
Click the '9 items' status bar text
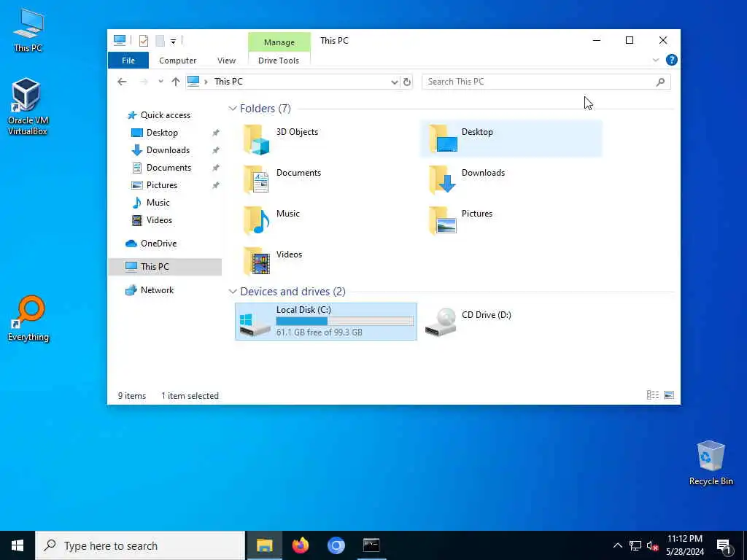pyautogui.click(x=132, y=396)
